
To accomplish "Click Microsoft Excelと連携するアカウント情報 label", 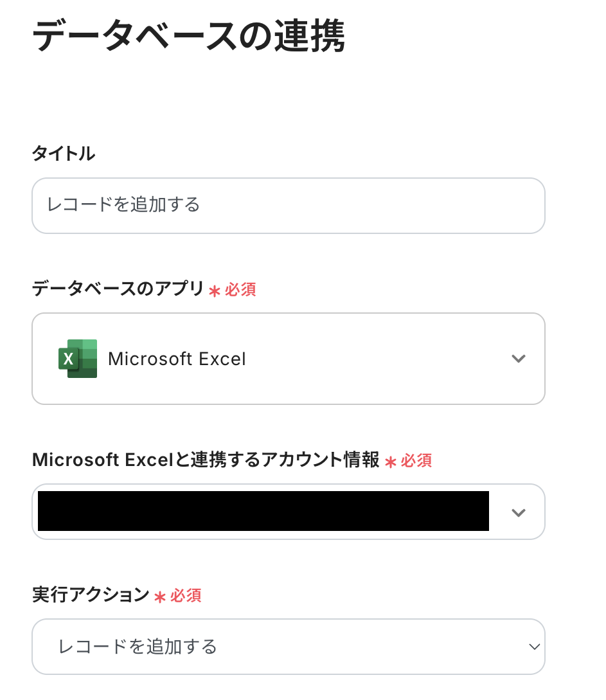I will 206,460.
